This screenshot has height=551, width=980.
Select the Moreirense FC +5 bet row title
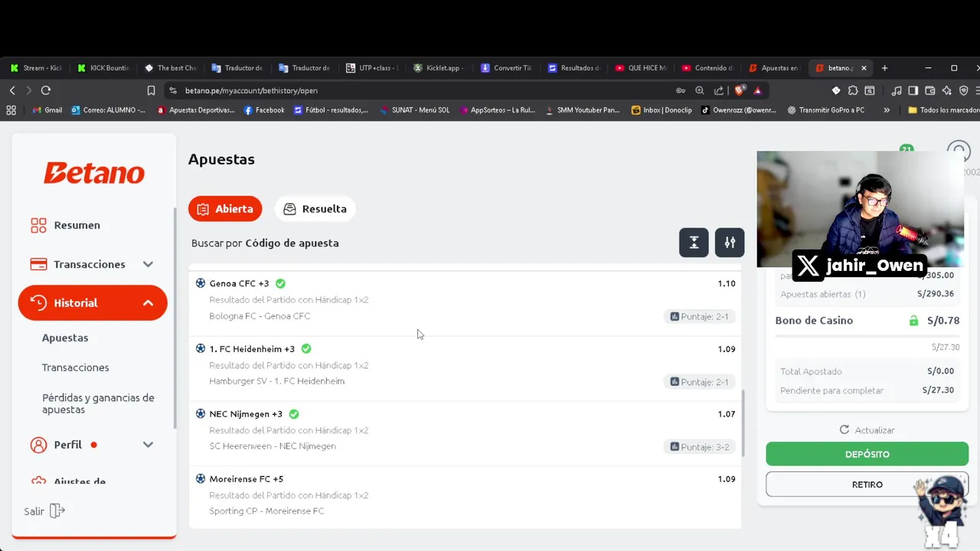(246, 479)
